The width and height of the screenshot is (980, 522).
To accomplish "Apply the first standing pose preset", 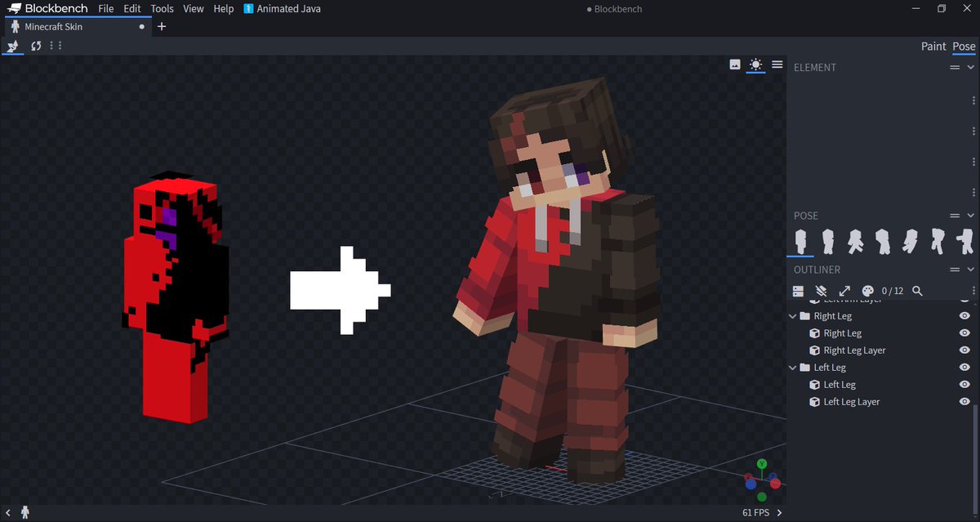I will (x=801, y=241).
